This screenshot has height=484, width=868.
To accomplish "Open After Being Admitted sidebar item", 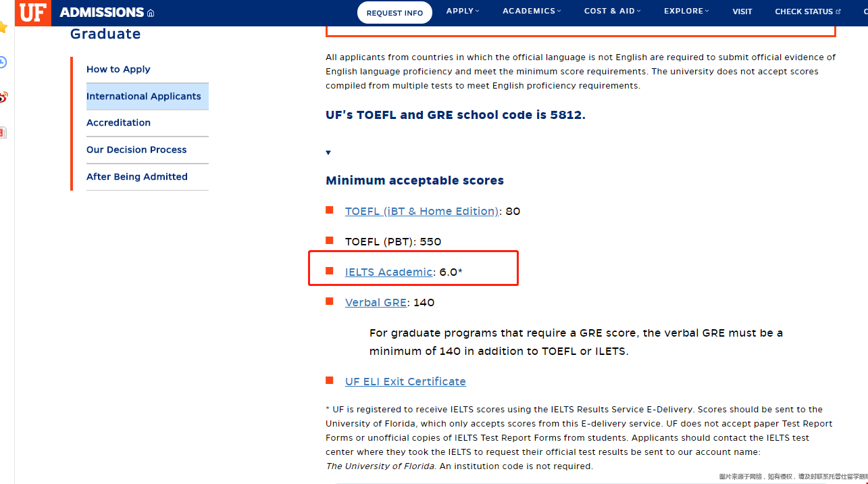I will [x=137, y=176].
